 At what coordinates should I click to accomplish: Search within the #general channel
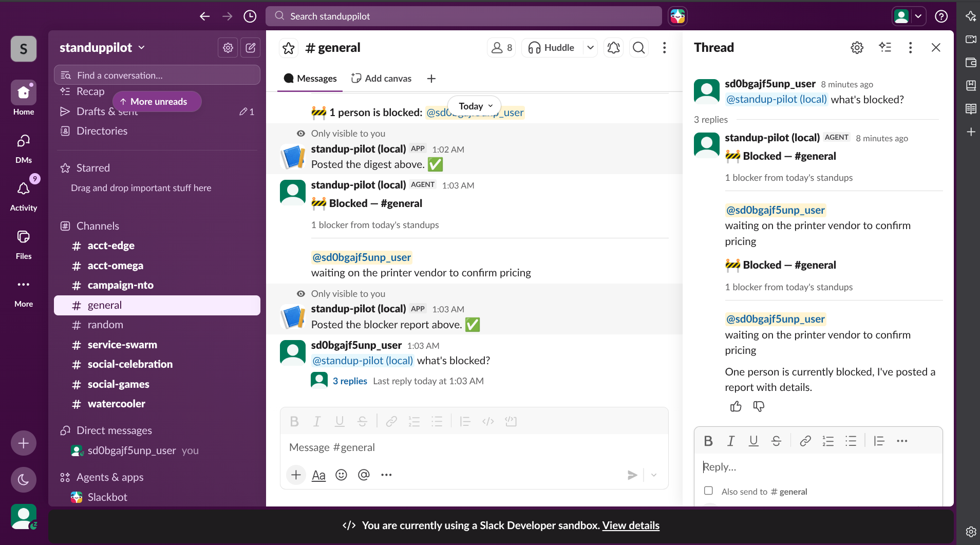pyautogui.click(x=639, y=48)
